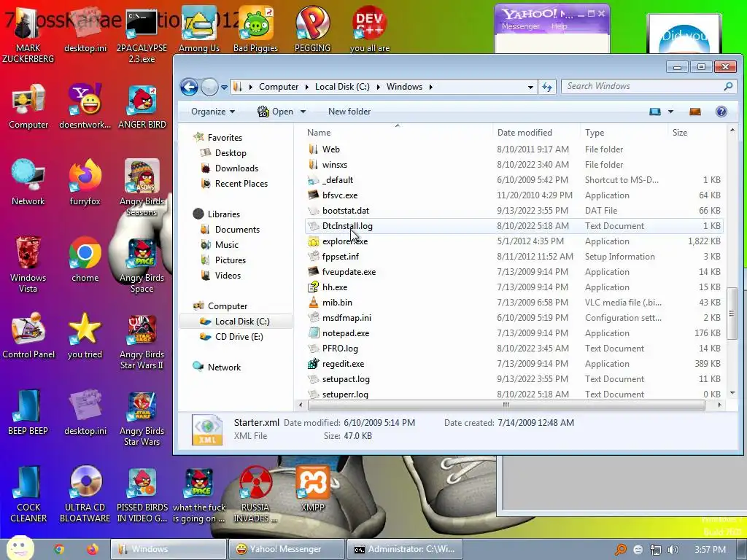Click the PEGGING desktop icon
The width and height of the screenshot is (747, 560).
click(x=312, y=29)
